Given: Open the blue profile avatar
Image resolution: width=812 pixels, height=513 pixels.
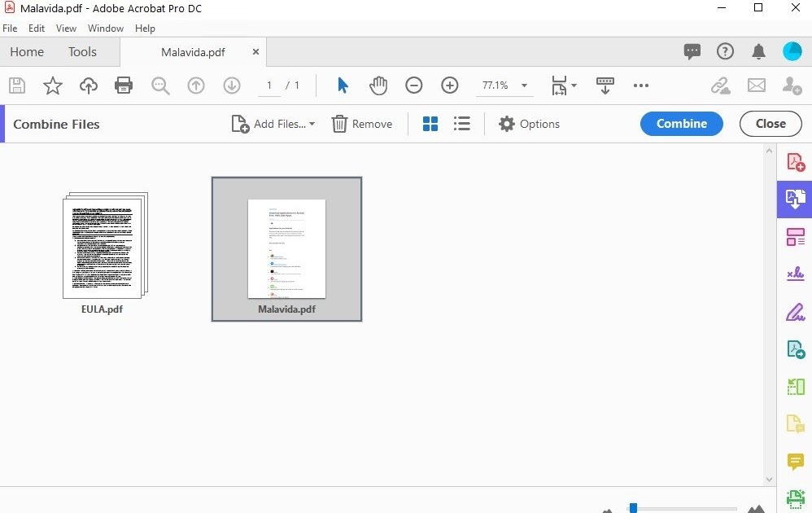Looking at the screenshot, I should pos(792,51).
